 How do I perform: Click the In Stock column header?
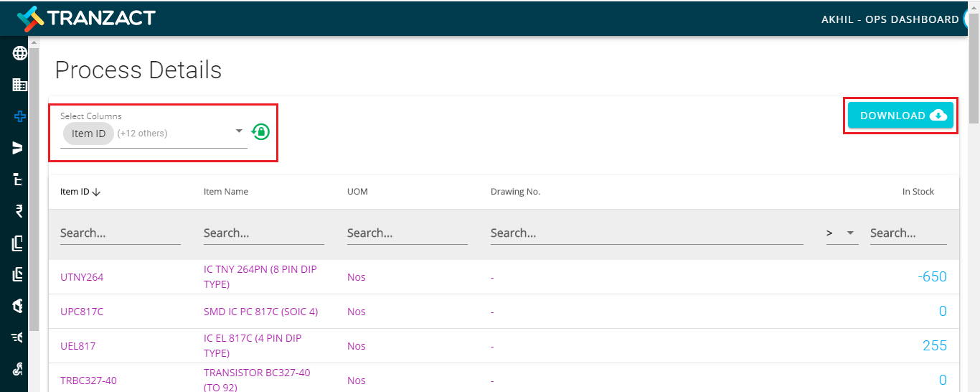pos(918,192)
